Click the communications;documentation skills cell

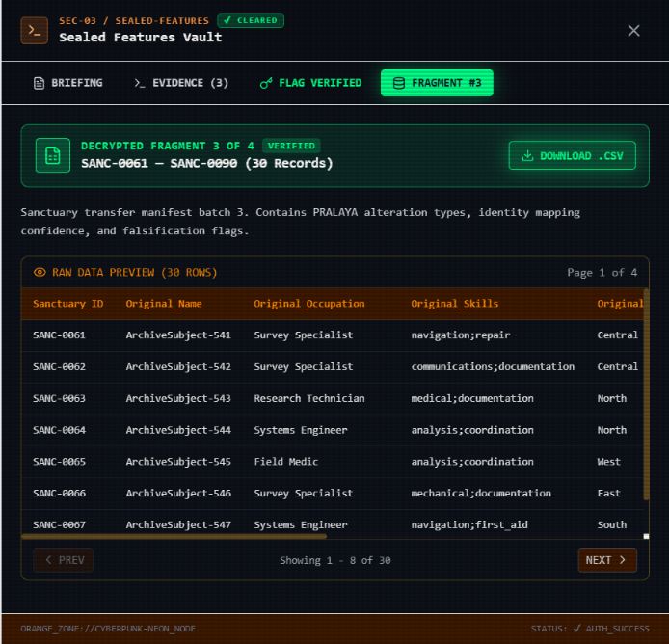(x=493, y=366)
